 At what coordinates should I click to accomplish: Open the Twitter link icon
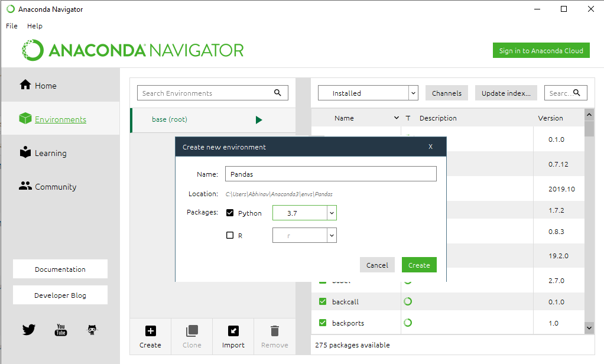click(x=29, y=330)
